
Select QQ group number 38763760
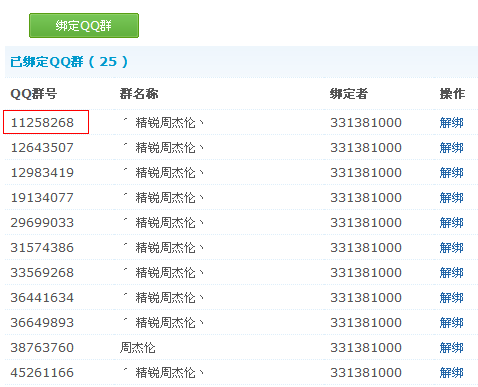(x=42, y=348)
